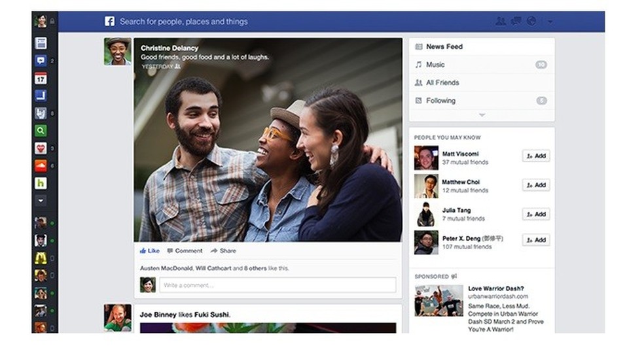Expand more apps arrow in sidebar
Screen dimensions: 644x361
41,201
